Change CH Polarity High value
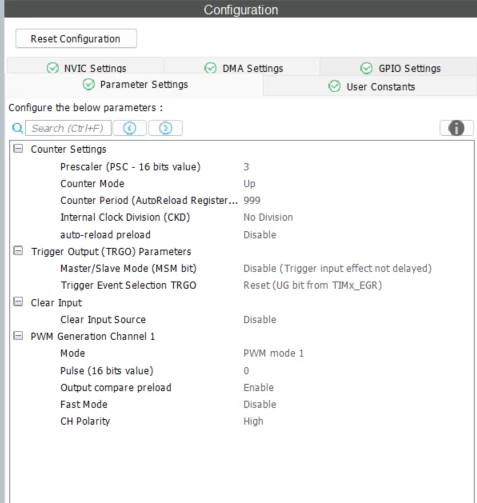This screenshot has height=503, width=477. [x=253, y=421]
